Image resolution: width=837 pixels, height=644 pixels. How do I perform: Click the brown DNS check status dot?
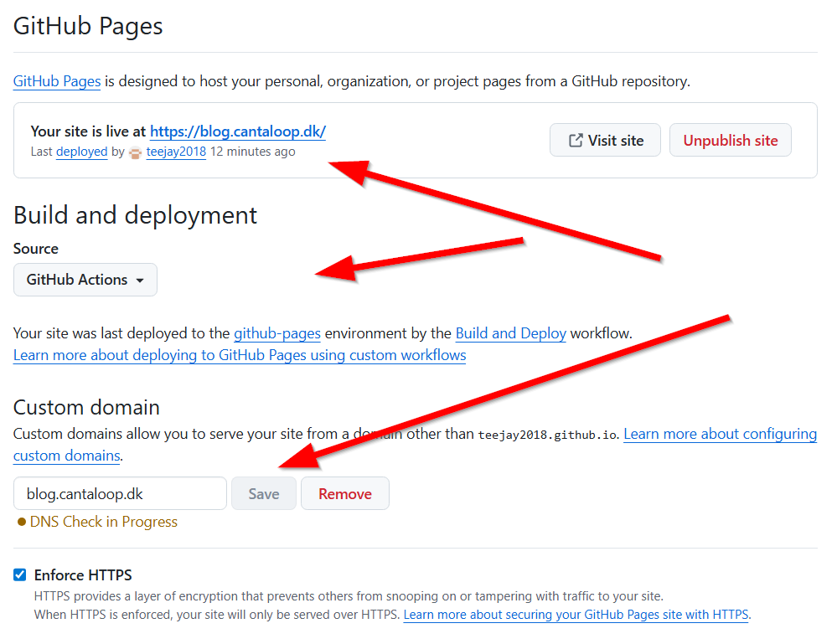[x=22, y=522]
